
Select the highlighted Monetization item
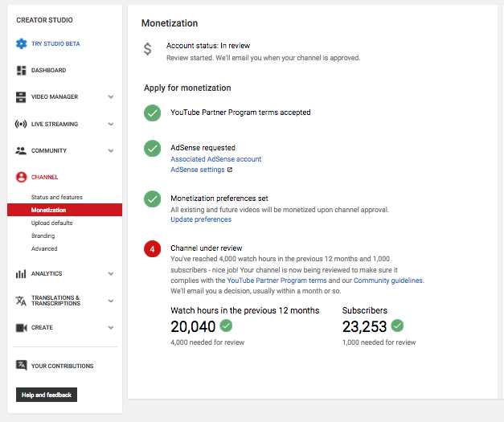pyautogui.click(x=64, y=210)
